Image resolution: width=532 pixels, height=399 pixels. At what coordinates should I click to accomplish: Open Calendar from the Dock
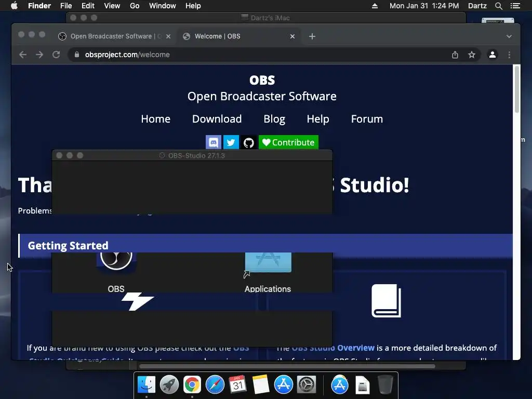pyautogui.click(x=237, y=384)
